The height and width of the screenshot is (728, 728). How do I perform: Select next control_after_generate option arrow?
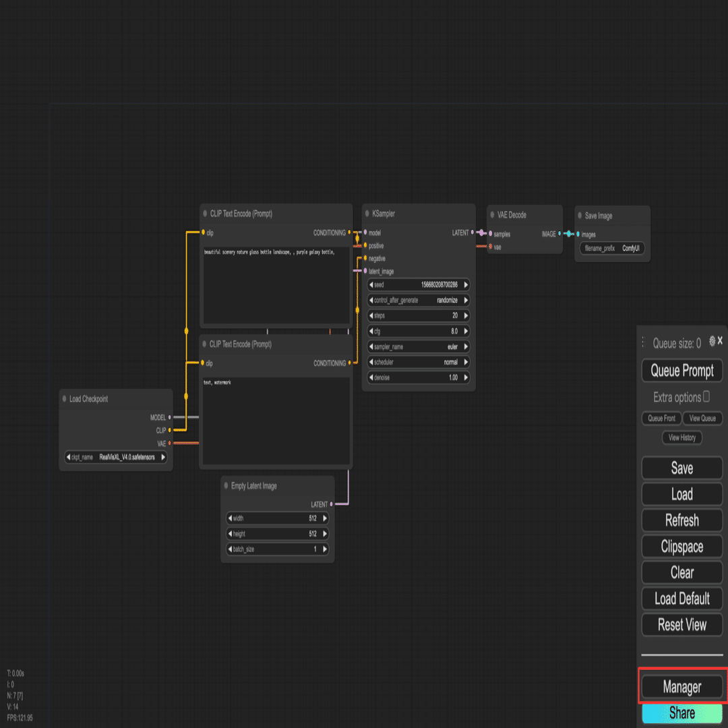[x=466, y=300]
